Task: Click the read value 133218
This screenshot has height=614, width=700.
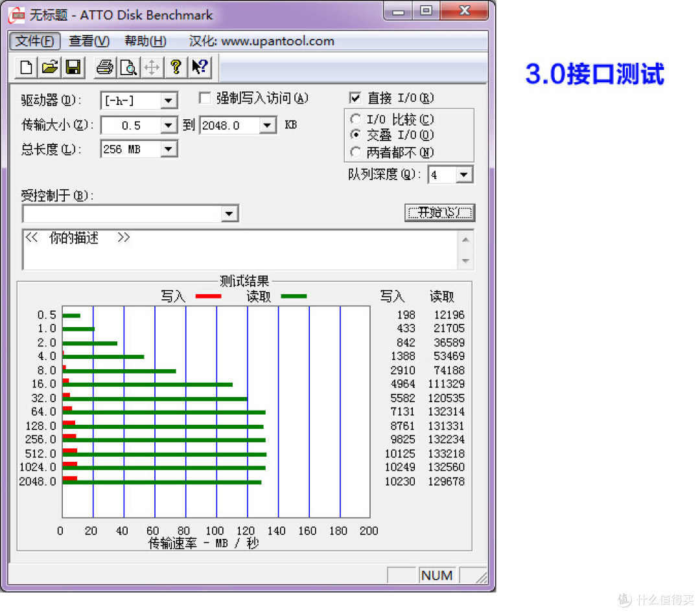Action: (446, 454)
